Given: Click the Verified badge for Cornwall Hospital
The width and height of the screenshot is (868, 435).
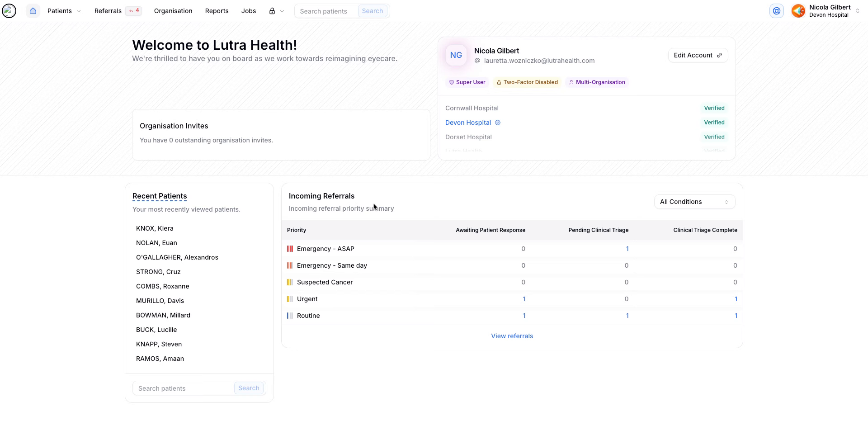Looking at the screenshot, I should pyautogui.click(x=714, y=108).
